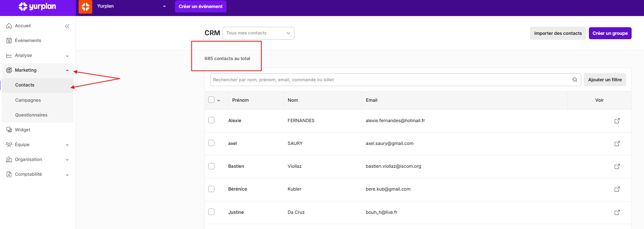This screenshot has width=644, height=229.
Task: Click the first name Bastien
Action: click(x=236, y=166)
